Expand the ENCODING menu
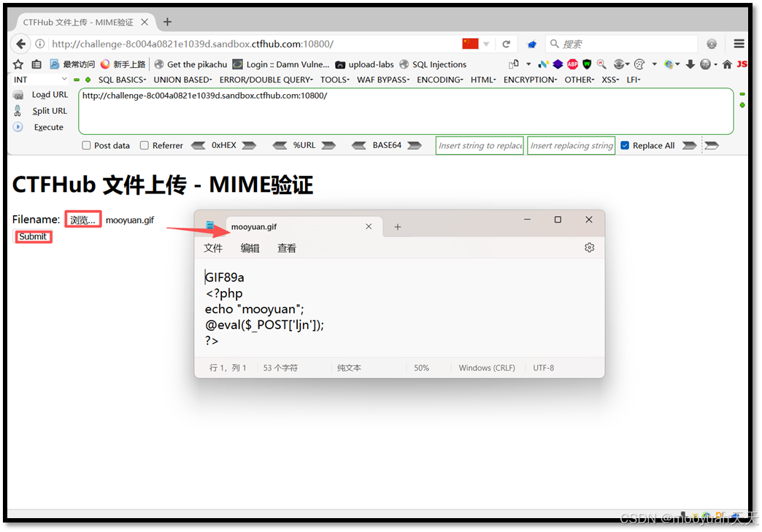 (x=440, y=80)
